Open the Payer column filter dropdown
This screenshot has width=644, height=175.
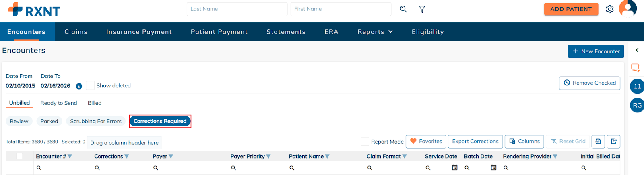(x=171, y=156)
